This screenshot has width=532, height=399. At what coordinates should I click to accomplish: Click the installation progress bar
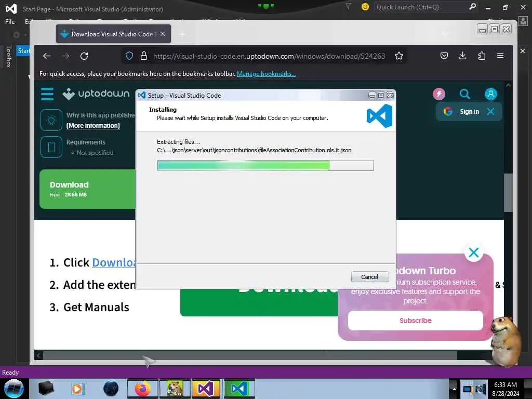click(x=265, y=166)
